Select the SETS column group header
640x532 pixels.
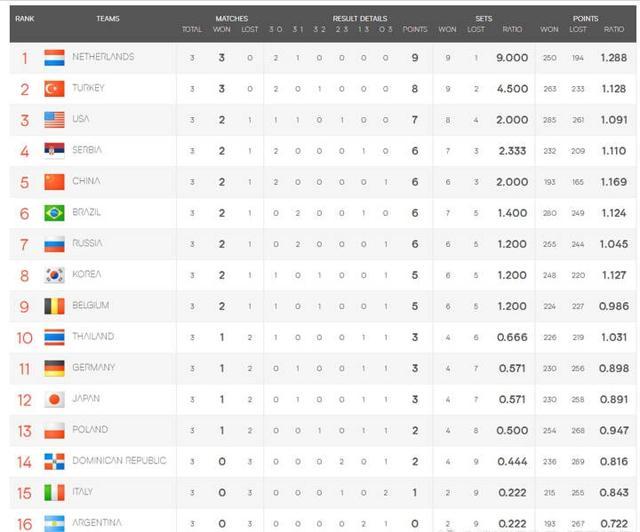click(484, 19)
